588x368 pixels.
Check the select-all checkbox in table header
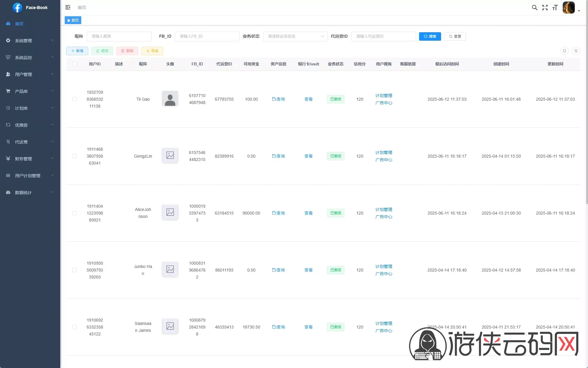[x=75, y=64]
